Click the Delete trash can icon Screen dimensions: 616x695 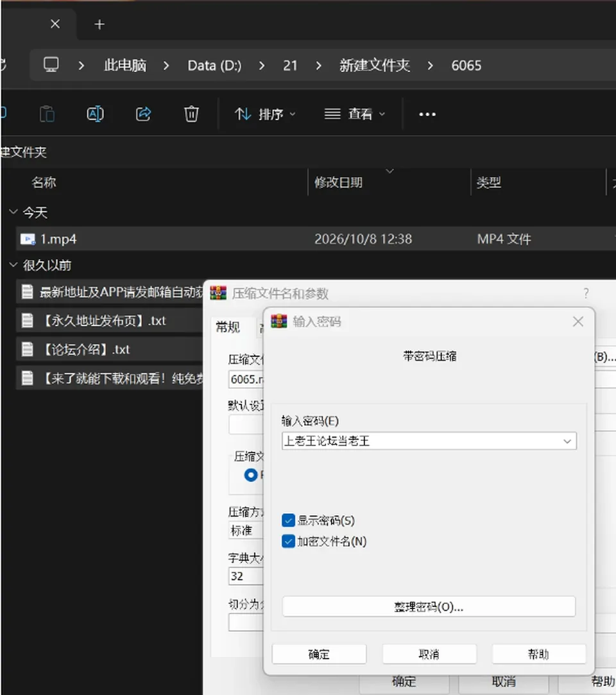click(x=191, y=114)
